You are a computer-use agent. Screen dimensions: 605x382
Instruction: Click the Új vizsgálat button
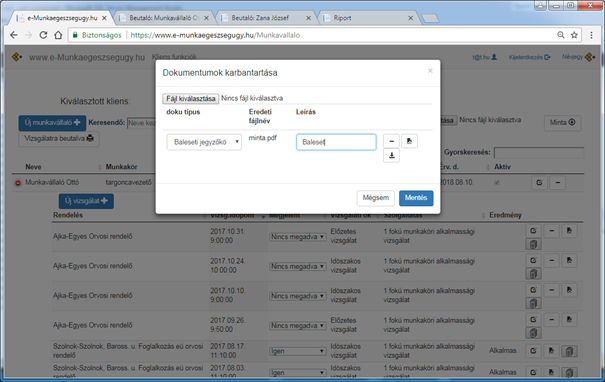(x=86, y=201)
